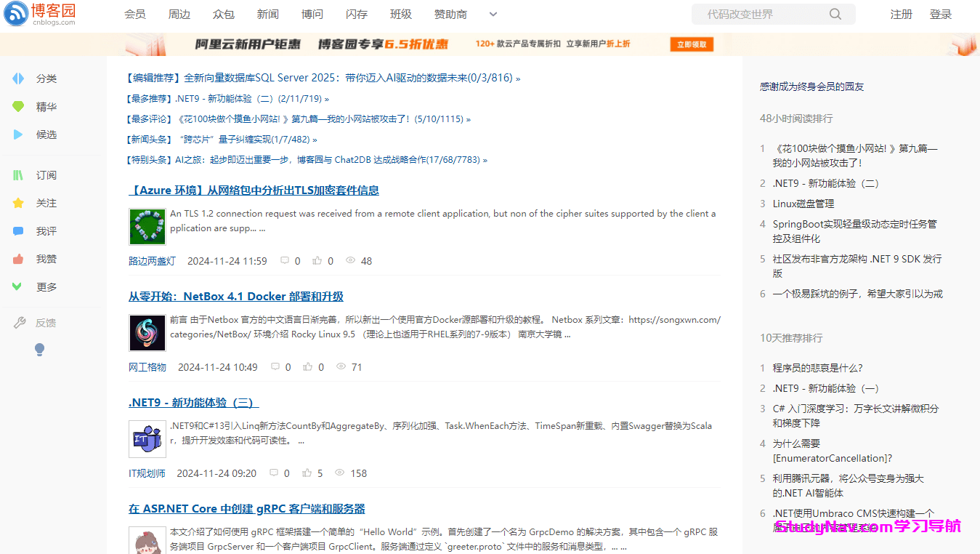Like the Azure TLS post via thumbs-up
980x554 pixels.
click(317, 261)
